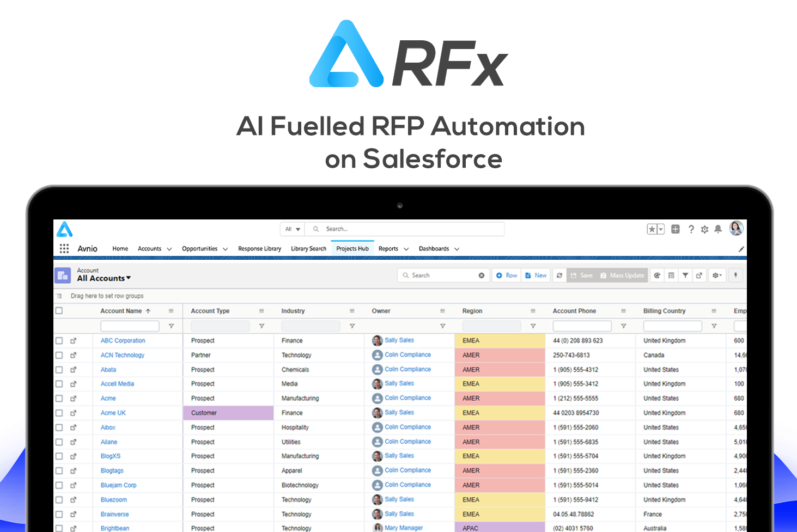
Task: Click the column visibility grid icon
Action: point(671,275)
